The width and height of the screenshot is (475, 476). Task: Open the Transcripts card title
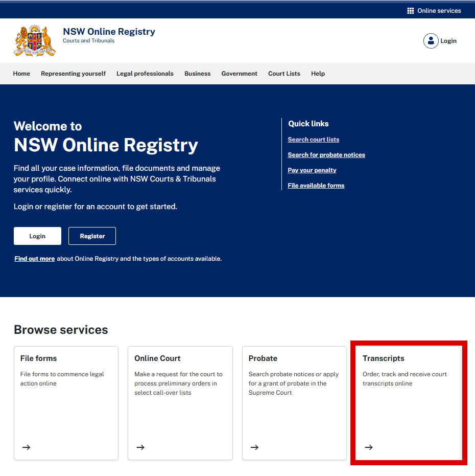point(384,358)
